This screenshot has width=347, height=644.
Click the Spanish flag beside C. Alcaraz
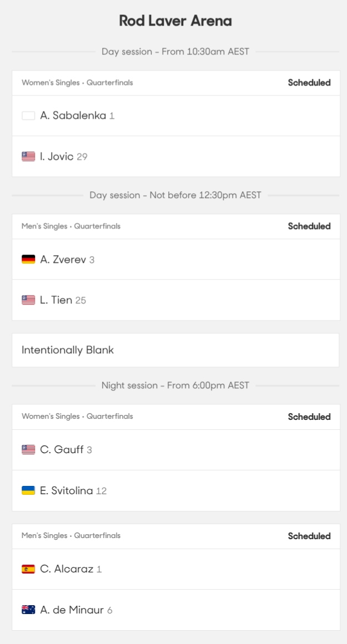click(27, 569)
